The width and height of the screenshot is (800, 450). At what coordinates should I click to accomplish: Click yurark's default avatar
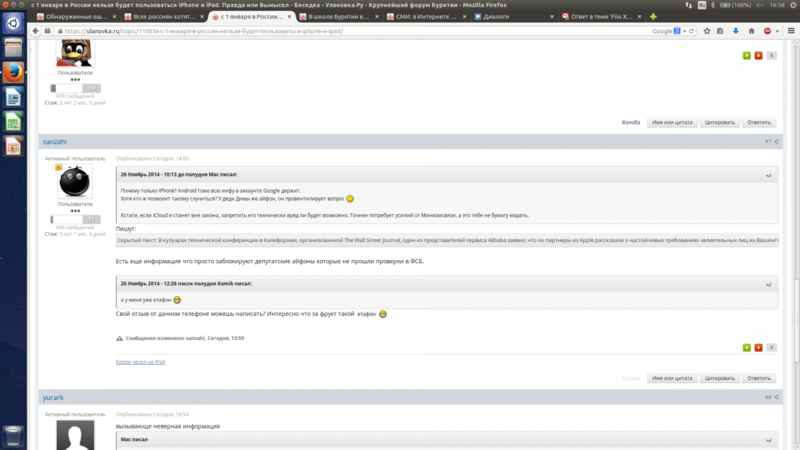tap(75, 435)
